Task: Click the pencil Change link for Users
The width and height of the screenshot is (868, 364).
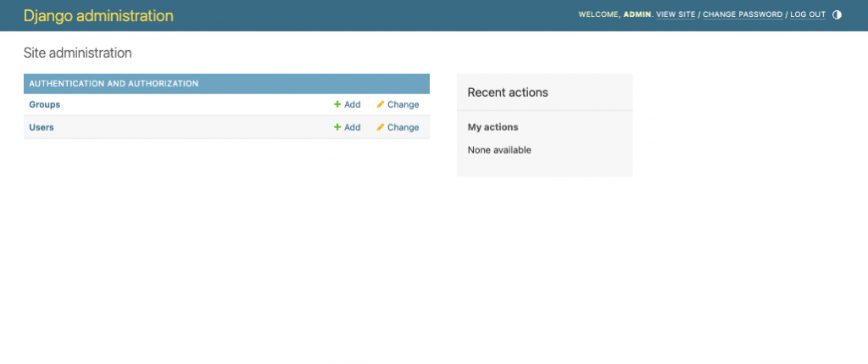Action: pyautogui.click(x=398, y=127)
